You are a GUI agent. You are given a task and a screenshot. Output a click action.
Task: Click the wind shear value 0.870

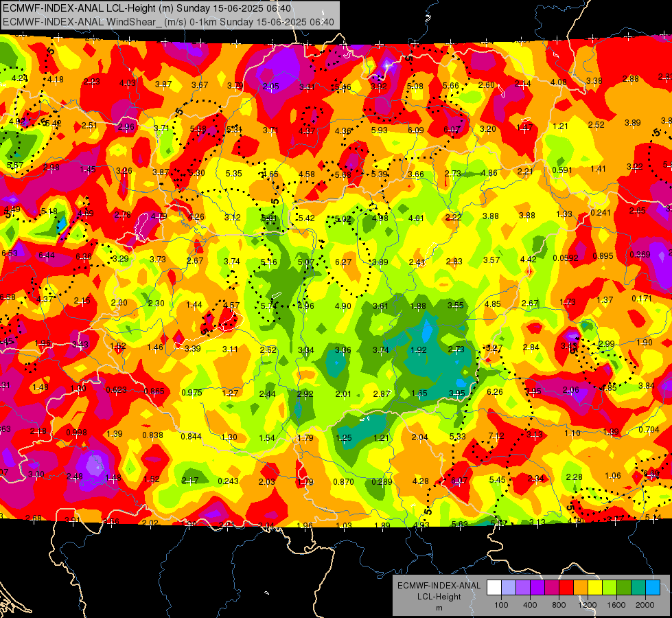[x=343, y=481]
